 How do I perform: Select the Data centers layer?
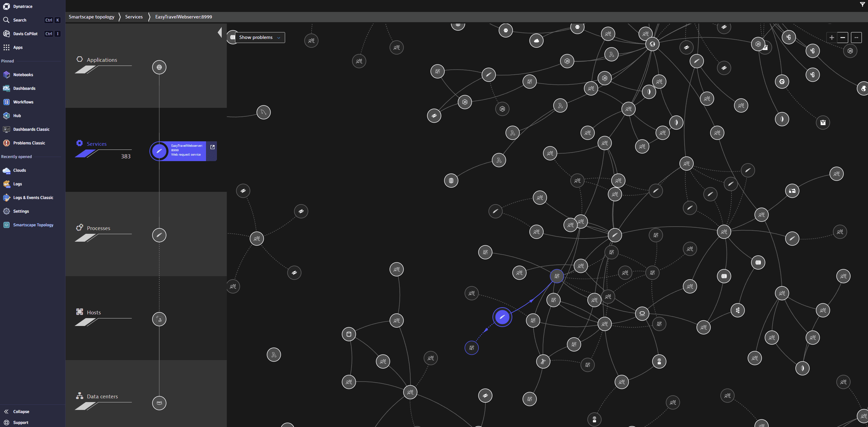102,396
